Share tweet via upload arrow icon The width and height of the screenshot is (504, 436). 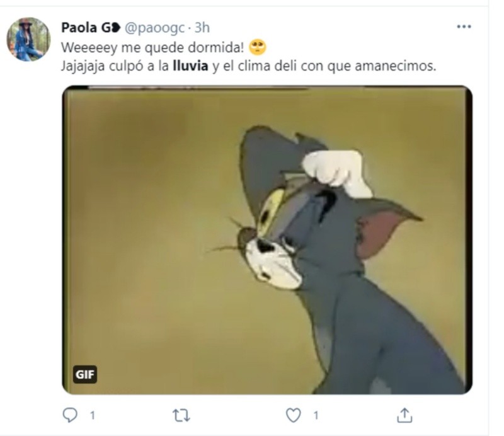[x=404, y=415]
